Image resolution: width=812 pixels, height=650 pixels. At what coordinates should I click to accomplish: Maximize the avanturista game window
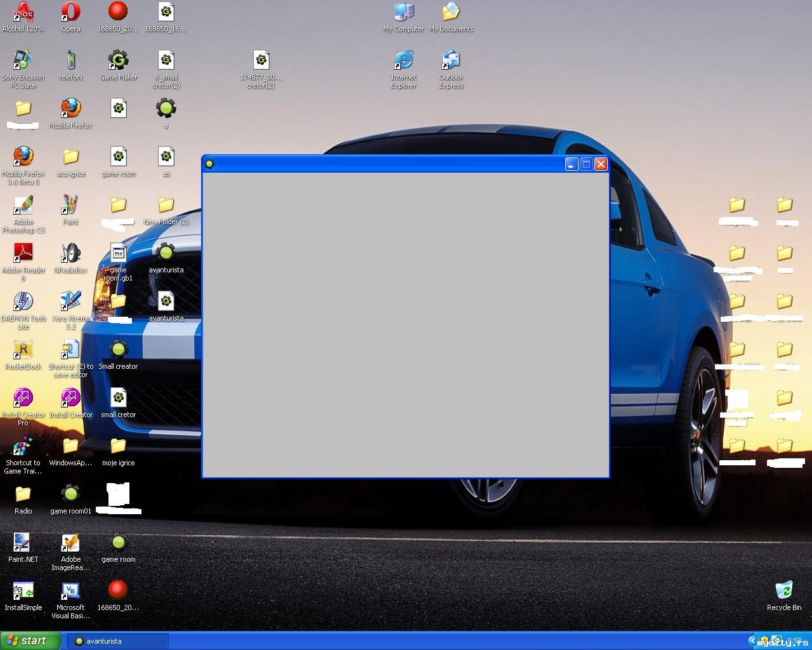[586, 164]
